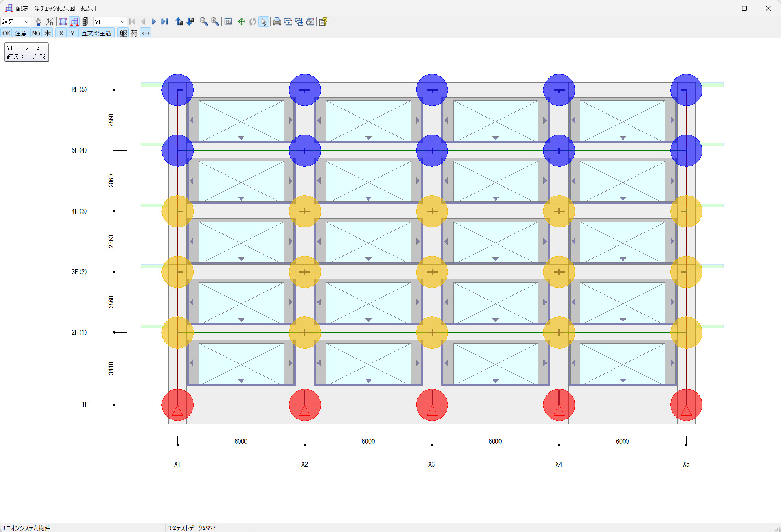781x532 pixels.
Task: Click the zoom out magnifier icon
Action: (x=204, y=22)
